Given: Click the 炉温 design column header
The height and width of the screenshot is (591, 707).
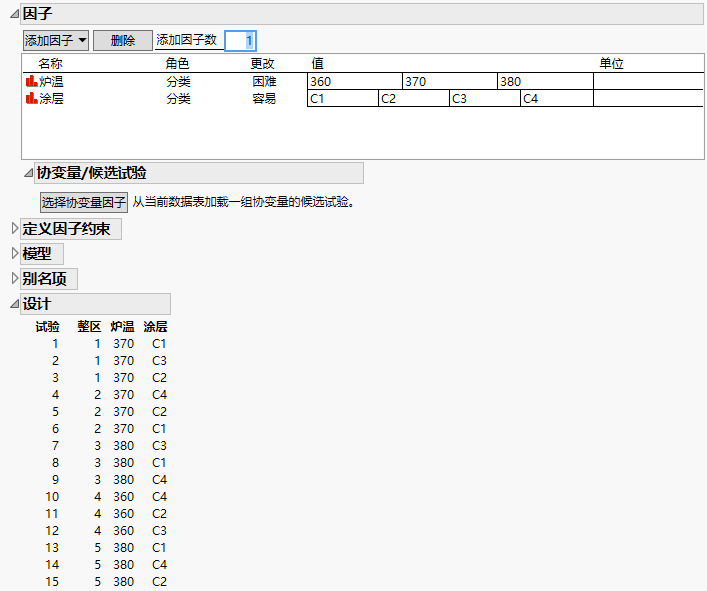Looking at the screenshot, I should (122, 326).
